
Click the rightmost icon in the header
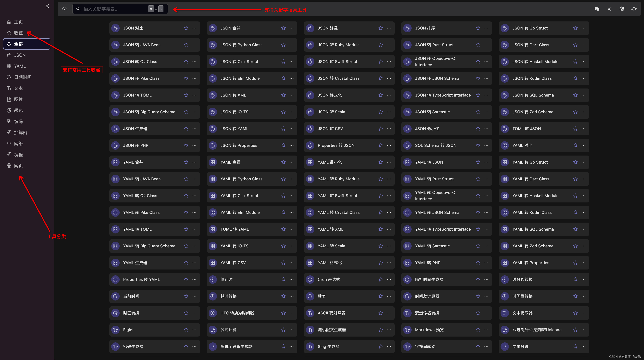(634, 9)
